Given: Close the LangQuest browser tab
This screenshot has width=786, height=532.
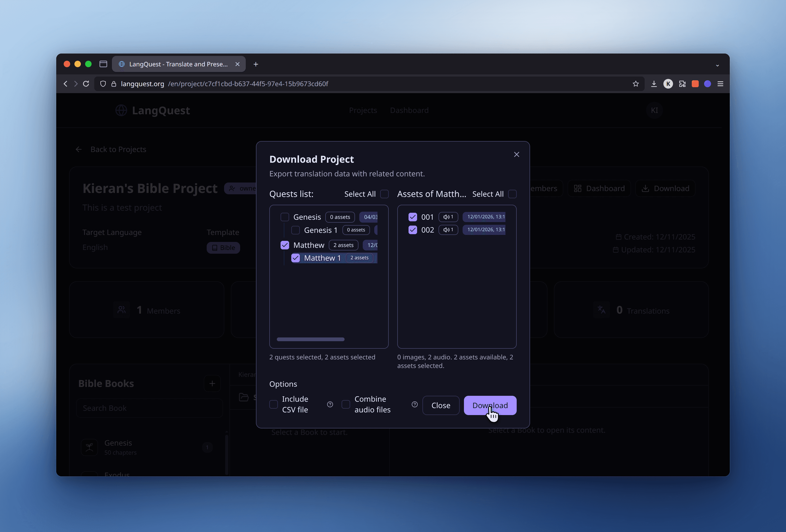Looking at the screenshot, I should (x=237, y=64).
